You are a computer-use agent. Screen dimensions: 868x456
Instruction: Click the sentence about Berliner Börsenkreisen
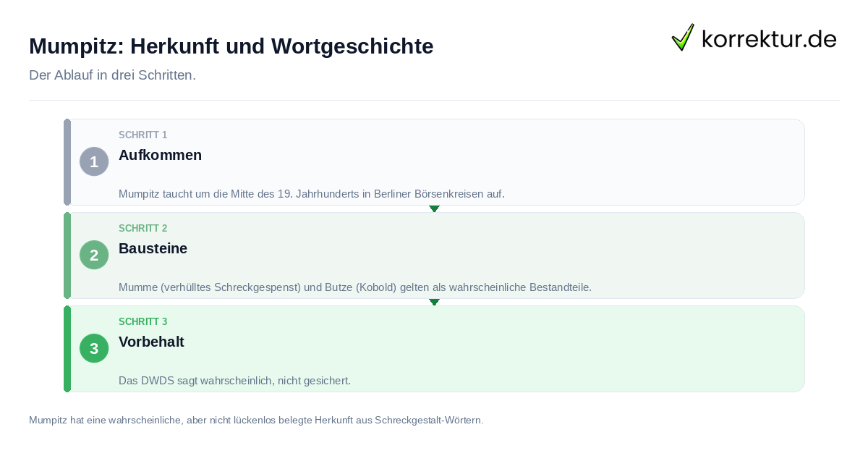pos(312,194)
